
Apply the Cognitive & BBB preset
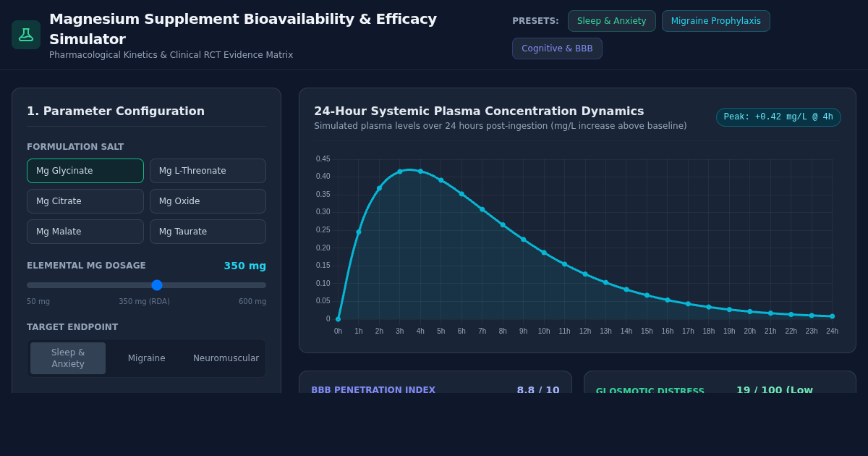(x=557, y=48)
